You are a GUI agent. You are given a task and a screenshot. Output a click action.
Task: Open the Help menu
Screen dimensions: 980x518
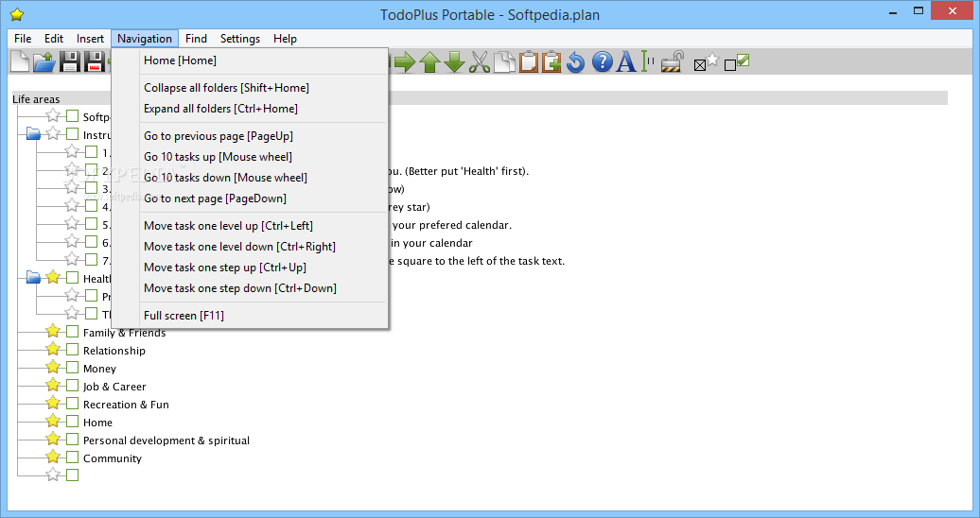click(x=285, y=38)
